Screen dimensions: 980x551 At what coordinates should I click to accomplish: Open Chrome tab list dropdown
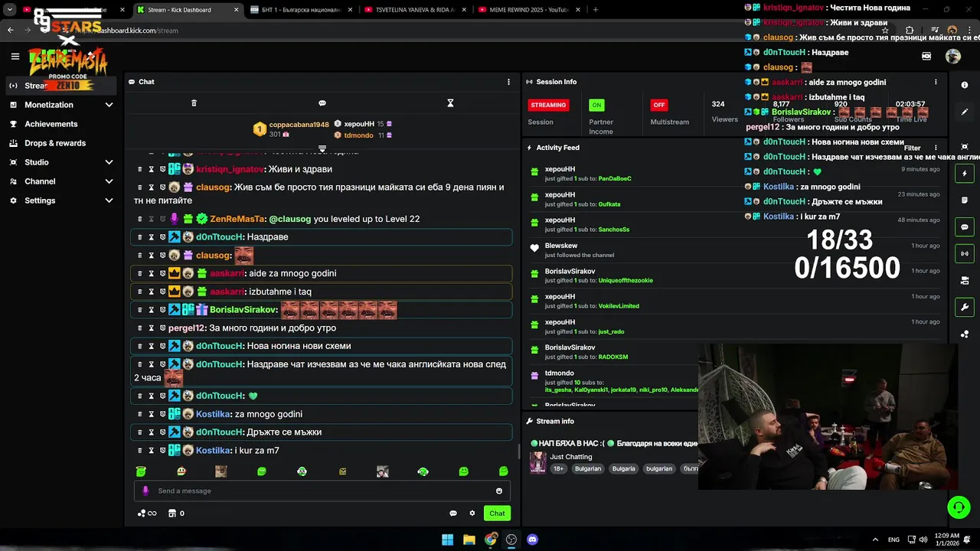(x=10, y=9)
